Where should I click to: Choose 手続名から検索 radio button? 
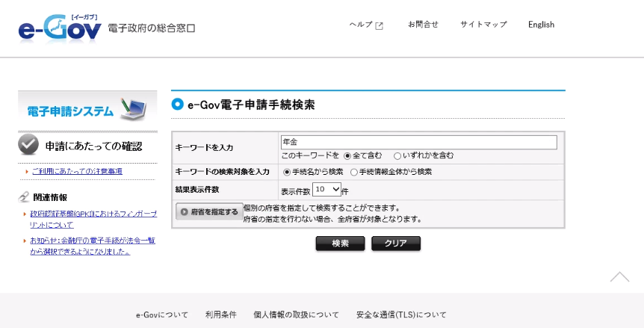(287, 172)
